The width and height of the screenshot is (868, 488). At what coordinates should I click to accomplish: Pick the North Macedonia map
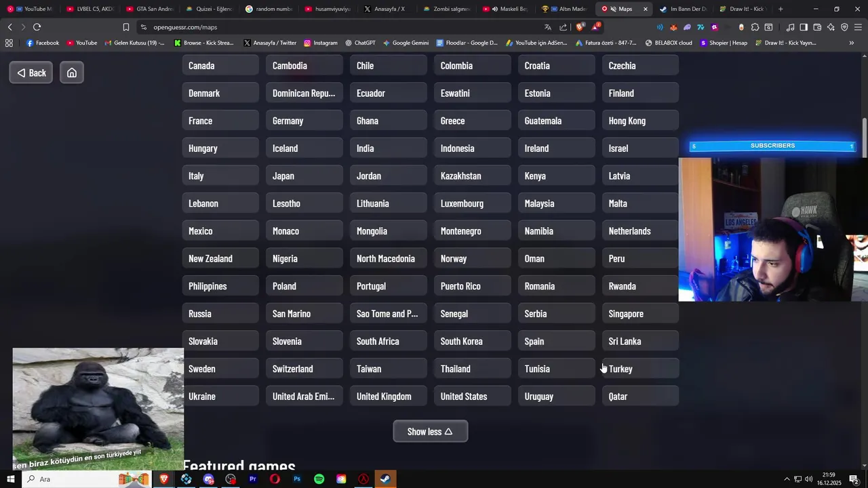coord(388,258)
